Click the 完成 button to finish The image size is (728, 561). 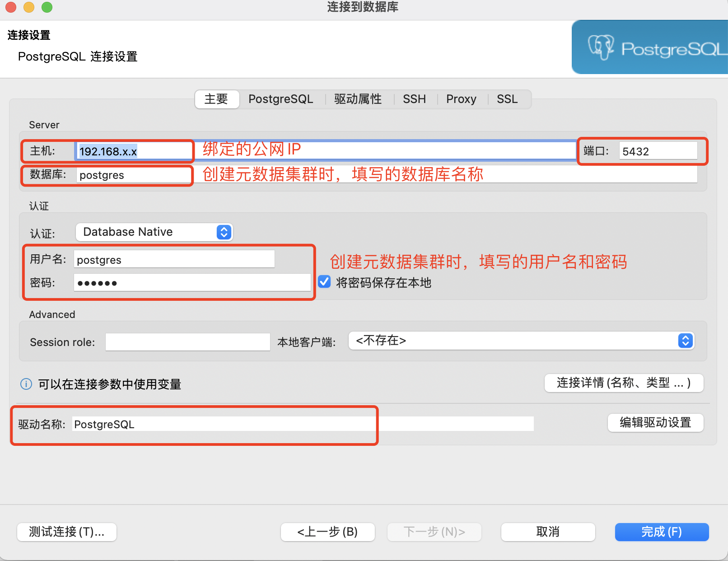pyautogui.click(x=662, y=532)
